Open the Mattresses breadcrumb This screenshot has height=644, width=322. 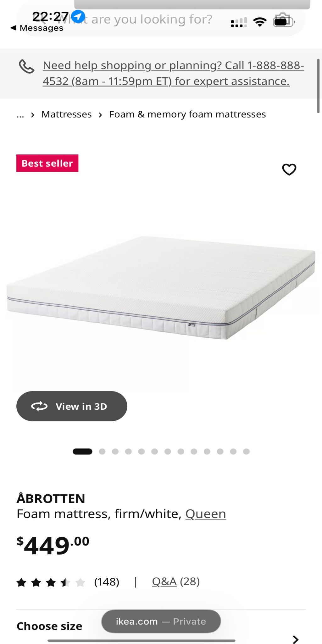67,114
